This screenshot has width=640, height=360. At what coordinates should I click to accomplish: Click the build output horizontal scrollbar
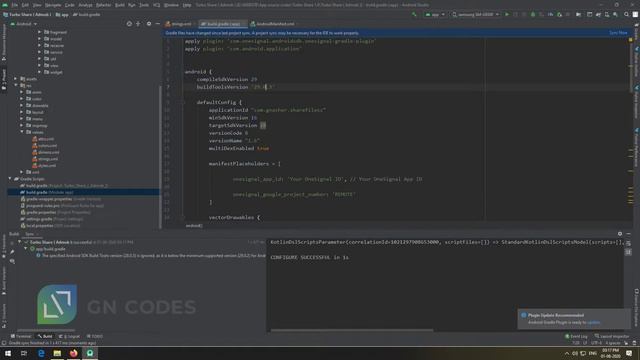(352, 330)
